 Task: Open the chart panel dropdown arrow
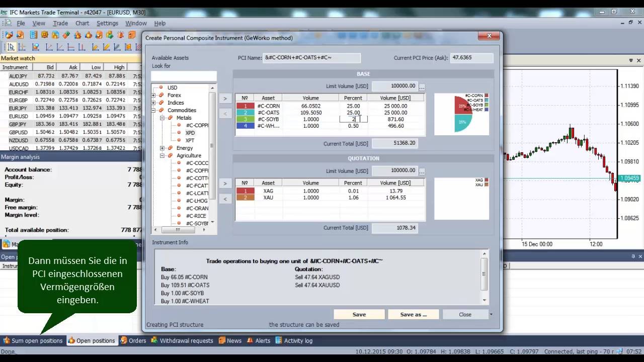pos(631,60)
